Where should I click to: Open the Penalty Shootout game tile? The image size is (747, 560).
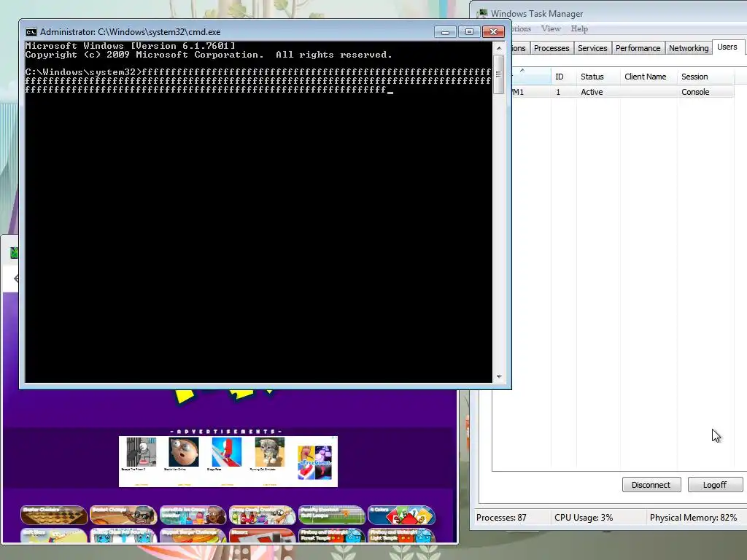pos(332,515)
